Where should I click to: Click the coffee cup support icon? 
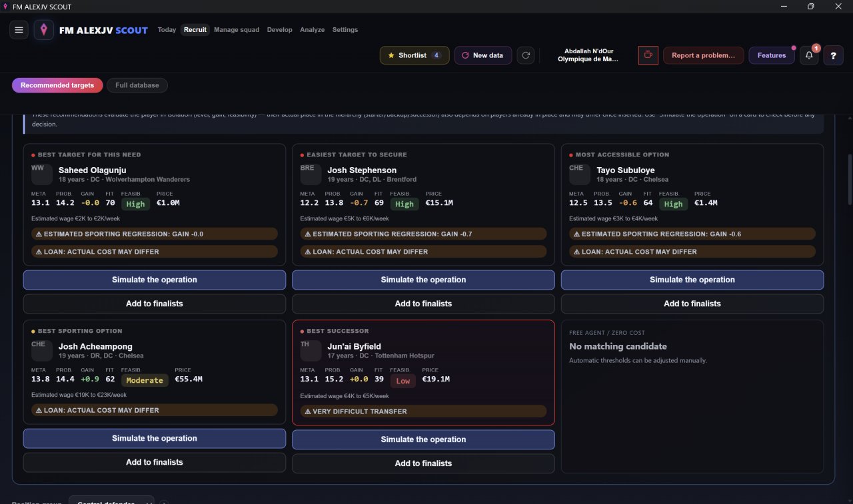[x=648, y=55]
